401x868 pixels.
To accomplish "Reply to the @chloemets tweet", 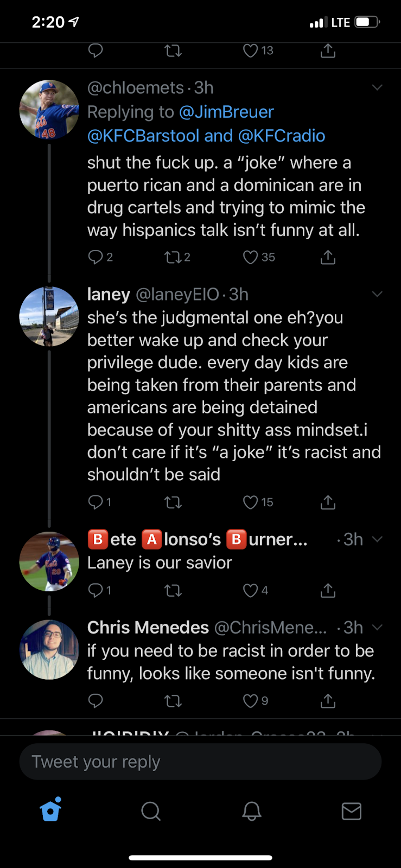I will coord(96,257).
